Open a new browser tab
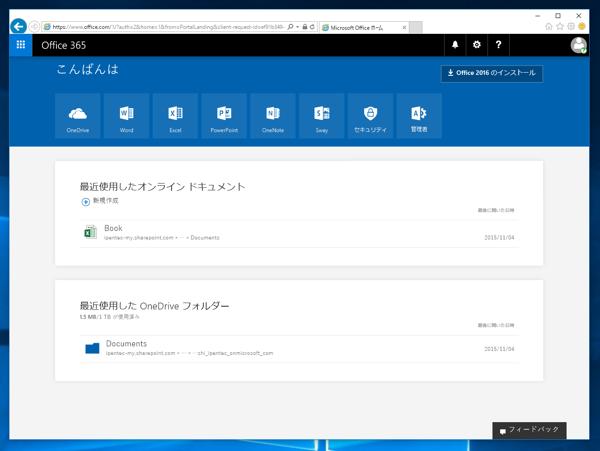Image resolution: width=600 pixels, height=451 pixels. pos(416,28)
